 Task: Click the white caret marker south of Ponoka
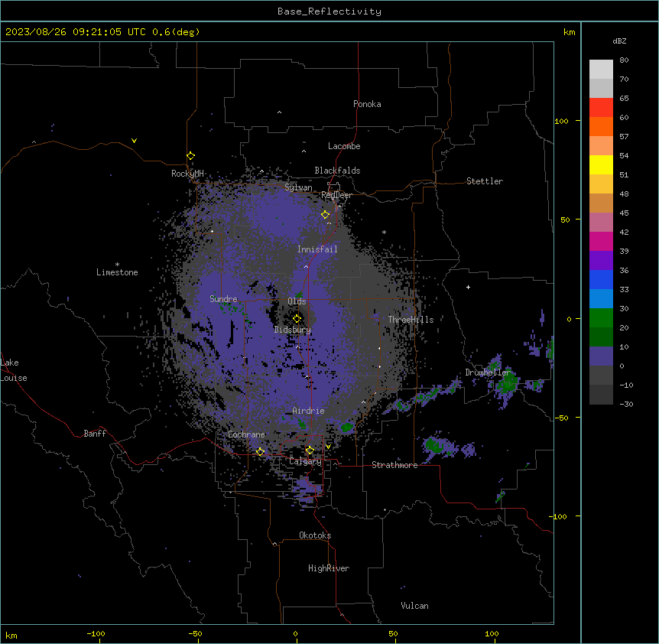[x=279, y=112]
